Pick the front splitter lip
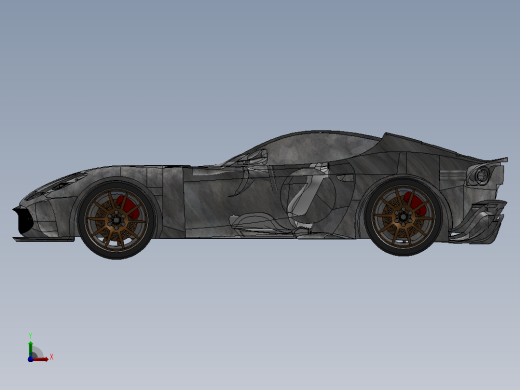The height and width of the screenshot is (390, 520). pos(43,239)
